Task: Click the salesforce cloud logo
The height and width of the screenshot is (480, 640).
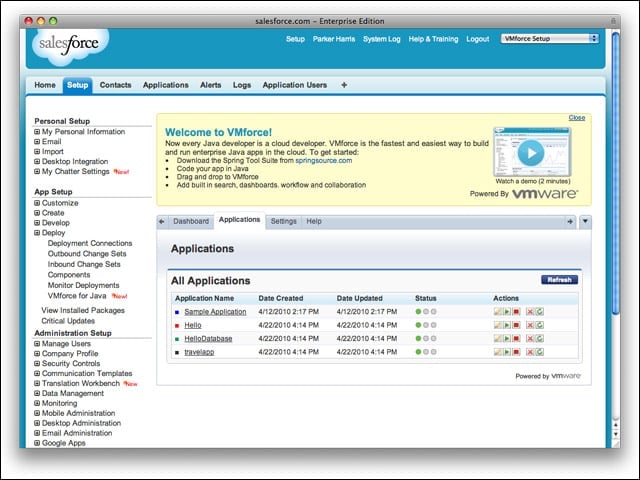Action: coord(69,46)
